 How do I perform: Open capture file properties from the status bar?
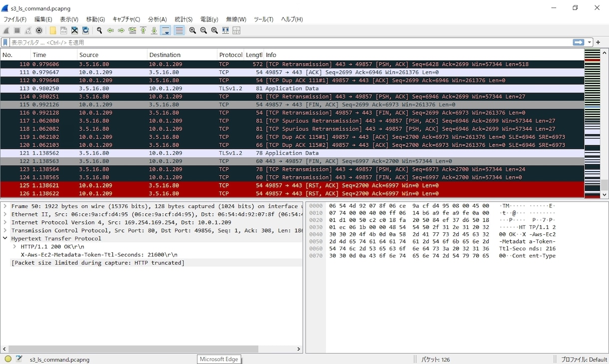coord(19,359)
